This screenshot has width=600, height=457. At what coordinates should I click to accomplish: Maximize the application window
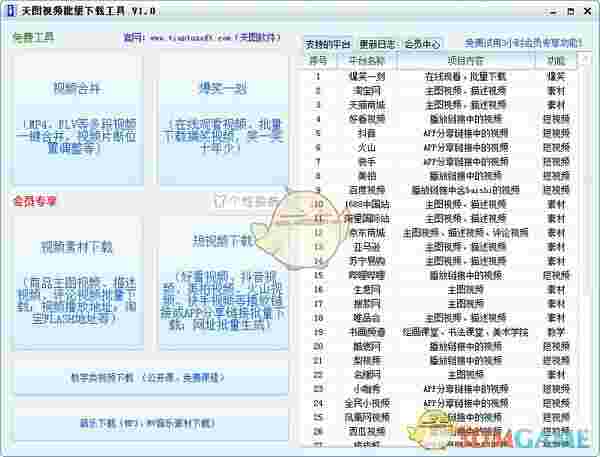point(571,11)
